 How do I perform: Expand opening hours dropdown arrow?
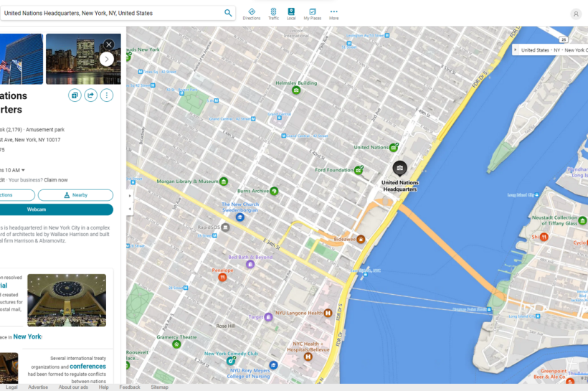pos(23,170)
